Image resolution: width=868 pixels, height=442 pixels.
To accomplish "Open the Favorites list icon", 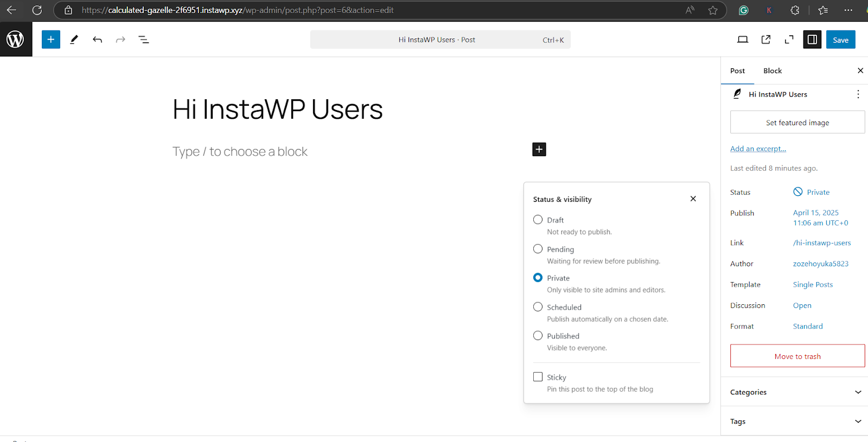I will coord(823,10).
